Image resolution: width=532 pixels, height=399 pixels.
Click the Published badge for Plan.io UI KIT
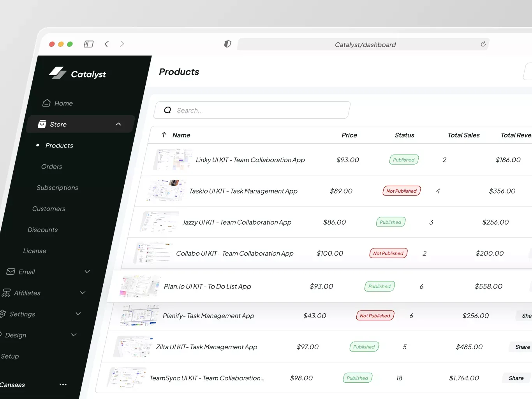click(379, 286)
